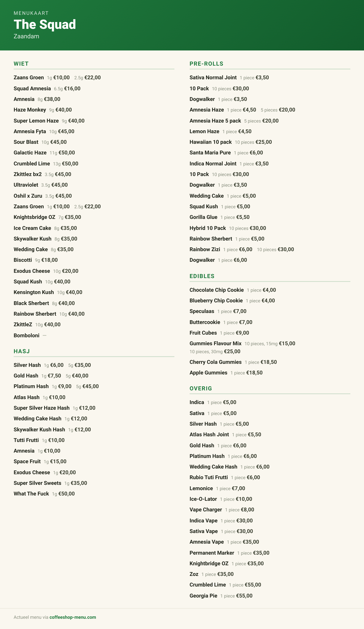Click Platinum Hash 5g price €45,00
This screenshot has width=364, height=629.
[x=91, y=386]
